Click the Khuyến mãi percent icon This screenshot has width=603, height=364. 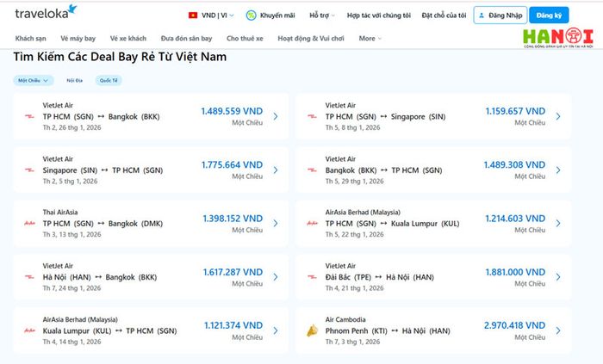[252, 15]
